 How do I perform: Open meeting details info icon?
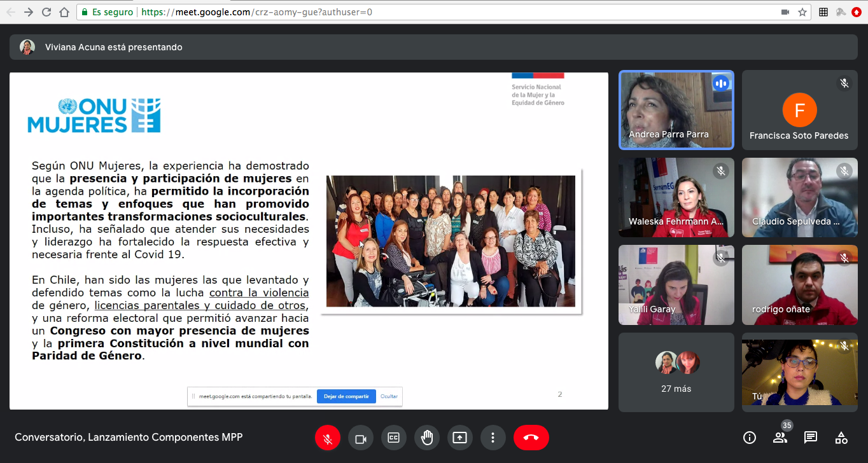click(750, 438)
